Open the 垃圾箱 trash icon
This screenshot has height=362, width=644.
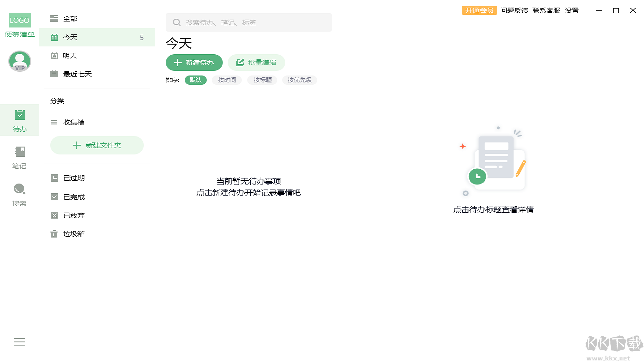(54, 233)
